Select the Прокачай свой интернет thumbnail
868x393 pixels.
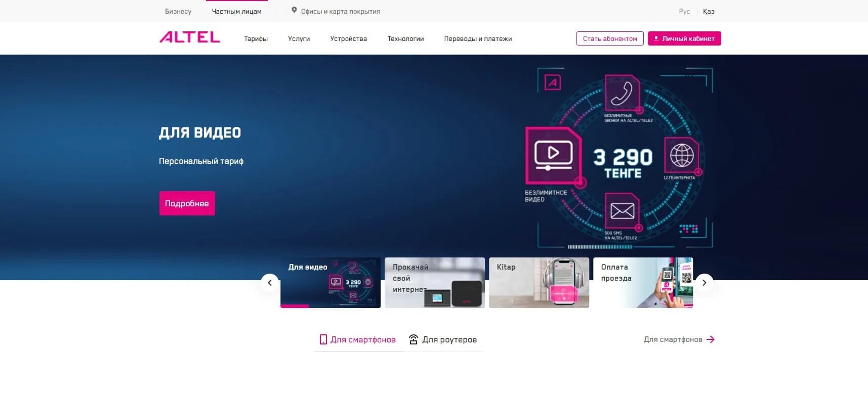click(435, 283)
